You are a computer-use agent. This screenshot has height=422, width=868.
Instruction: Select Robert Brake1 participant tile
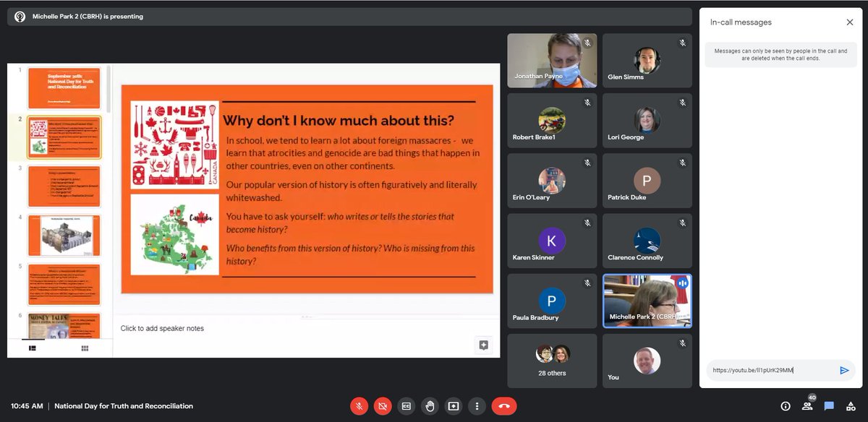click(552, 121)
